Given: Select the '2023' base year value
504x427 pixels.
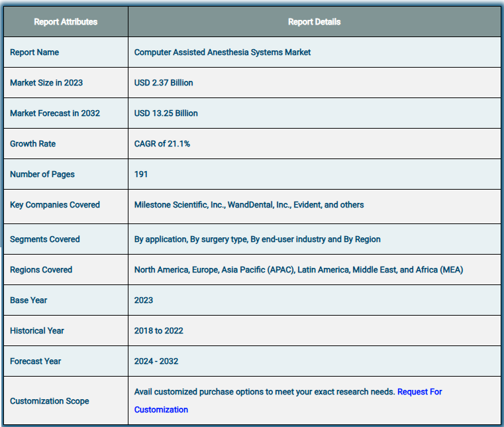Looking at the screenshot, I should [143, 300].
